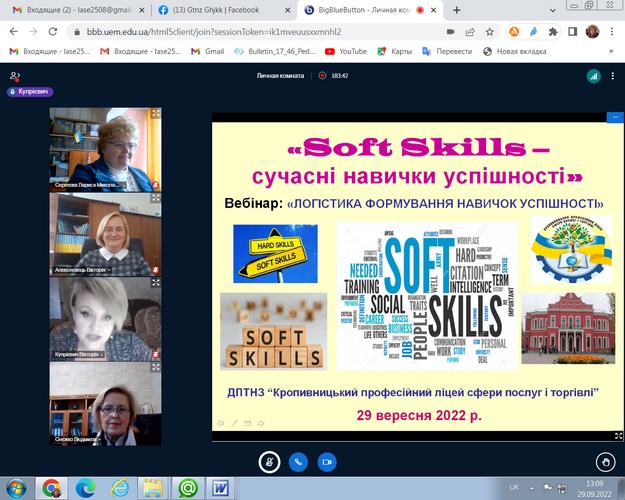Open the YouTube bookmark
The image size is (625, 500).
(346, 50)
